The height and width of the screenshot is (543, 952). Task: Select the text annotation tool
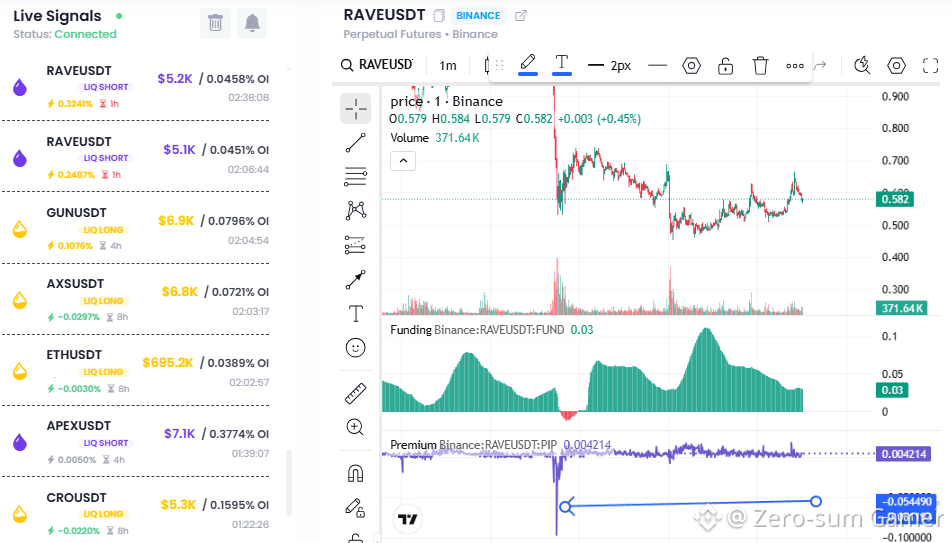(356, 313)
